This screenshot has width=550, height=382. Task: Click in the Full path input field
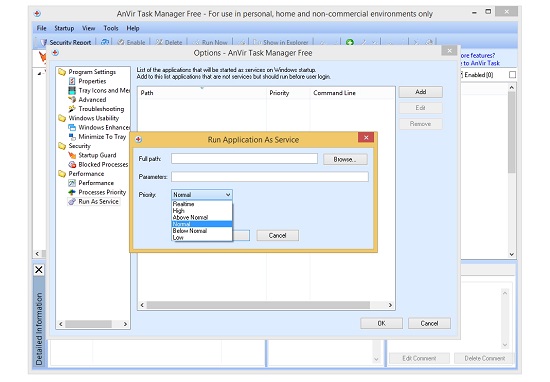coord(244,159)
